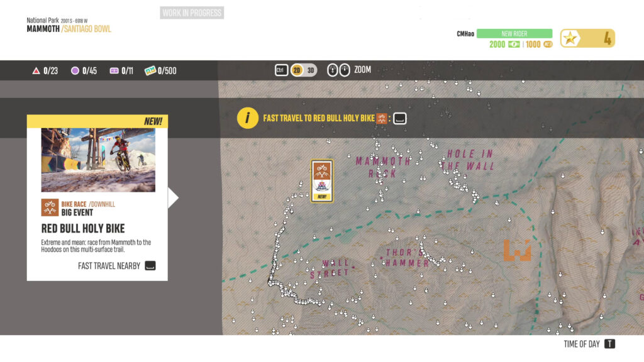Open the Red Bull Holy Bike event thumbnail
The width and height of the screenshot is (644, 362).
98,160
